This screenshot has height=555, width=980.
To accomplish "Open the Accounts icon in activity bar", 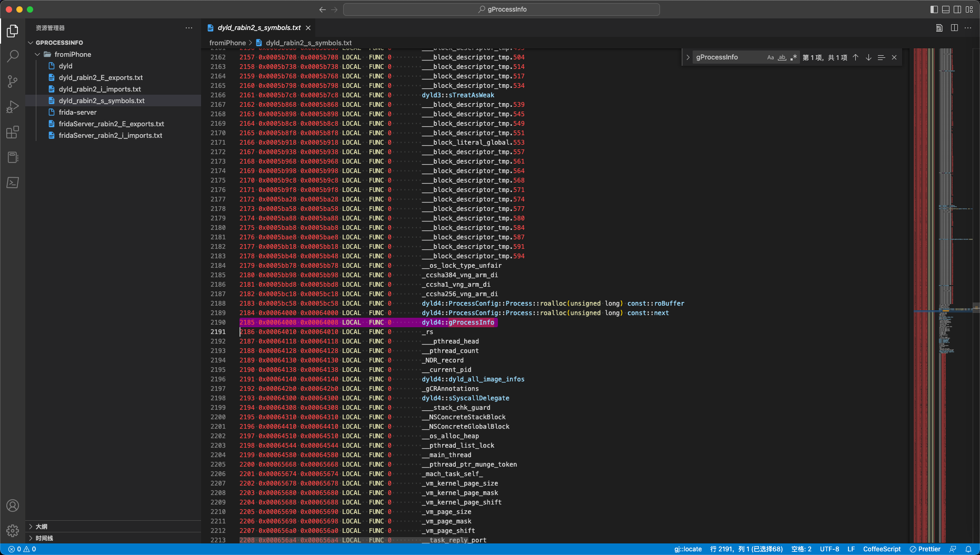I will pyautogui.click(x=13, y=506).
